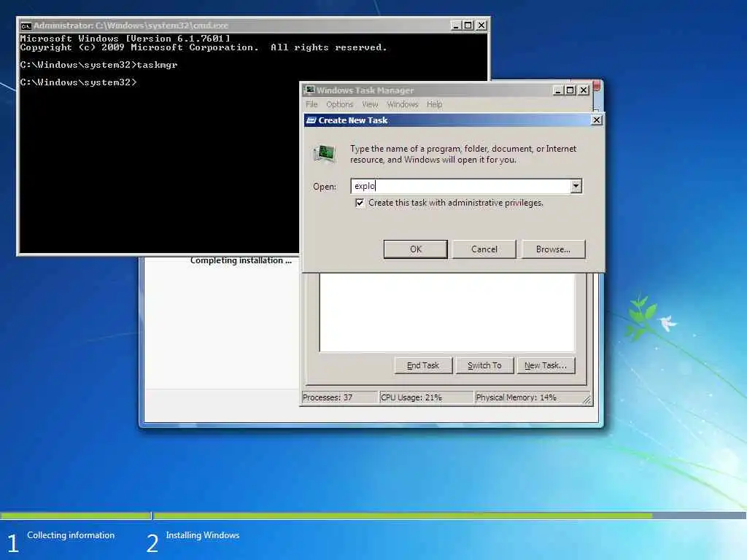The image size is (747, 560).
Task: Expand the Open combo box dropdown arrow
Action: pyautogui.click(x=576, y=186)
